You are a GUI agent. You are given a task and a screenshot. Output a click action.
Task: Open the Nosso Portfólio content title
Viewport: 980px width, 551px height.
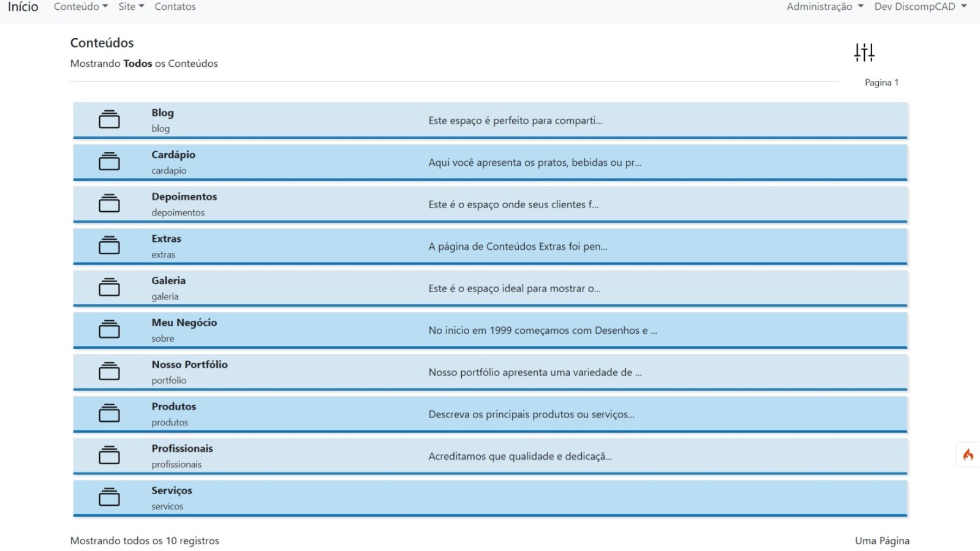click(189, 364)
